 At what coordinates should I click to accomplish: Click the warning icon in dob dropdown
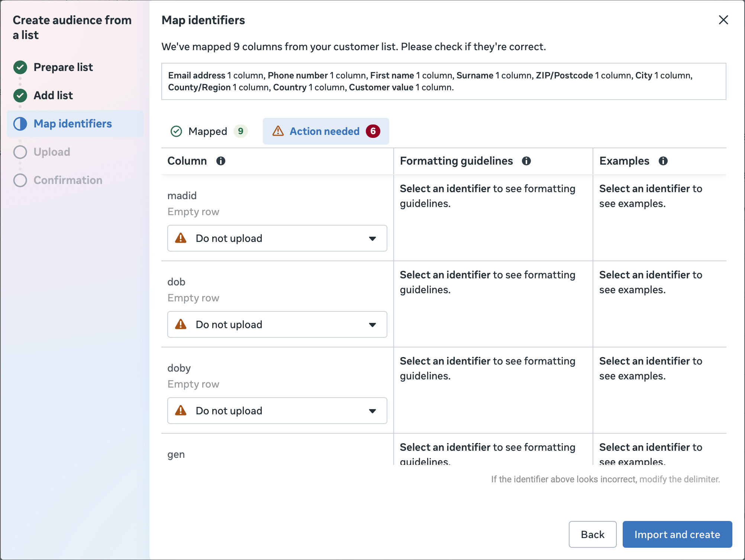[x=181, y=324]
